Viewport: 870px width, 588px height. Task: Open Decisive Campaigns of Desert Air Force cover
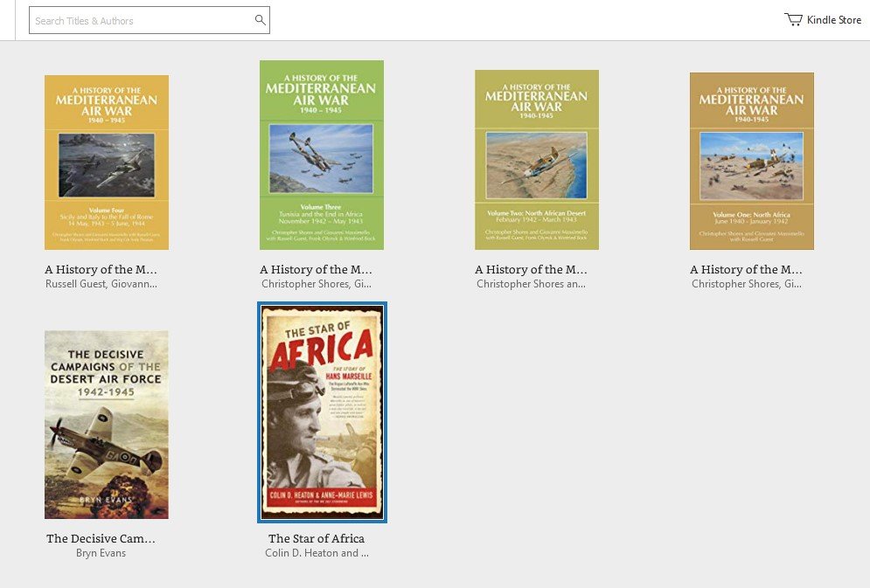click(x=107, y=425)
